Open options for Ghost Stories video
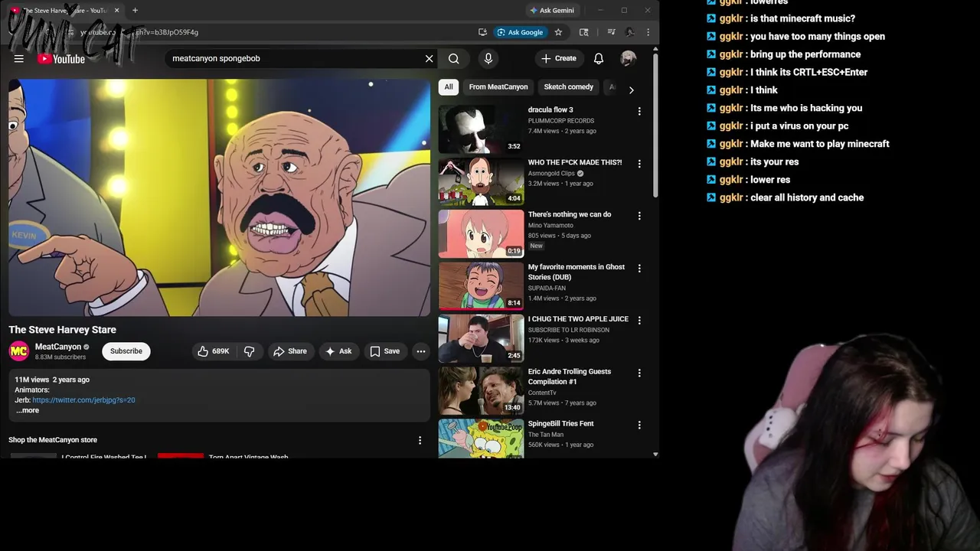 pos(639,269)
